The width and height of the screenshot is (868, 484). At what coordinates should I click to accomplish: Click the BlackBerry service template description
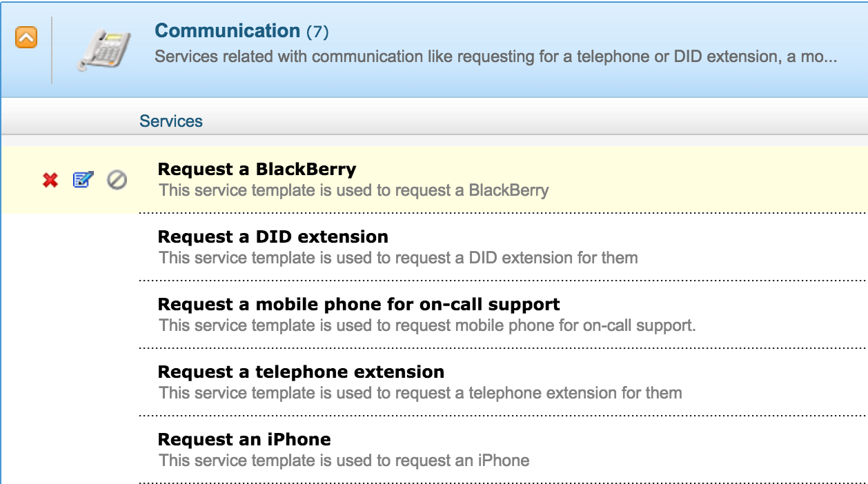(x=354, y=190)
